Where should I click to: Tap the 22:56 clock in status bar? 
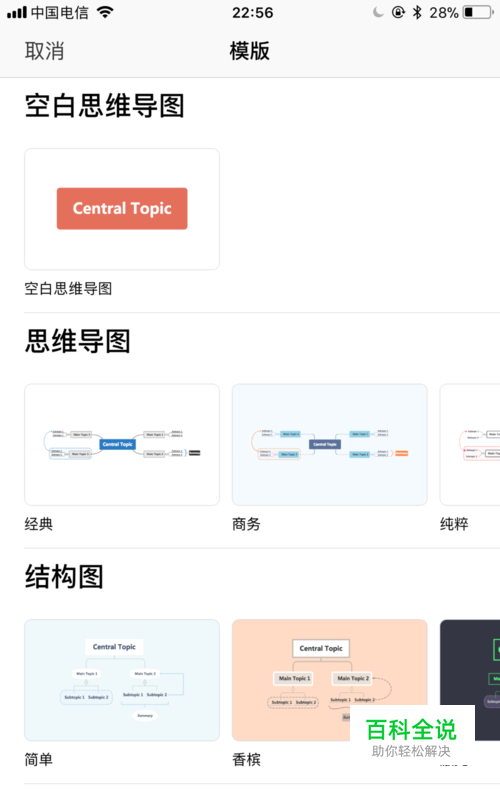point(253,13)
